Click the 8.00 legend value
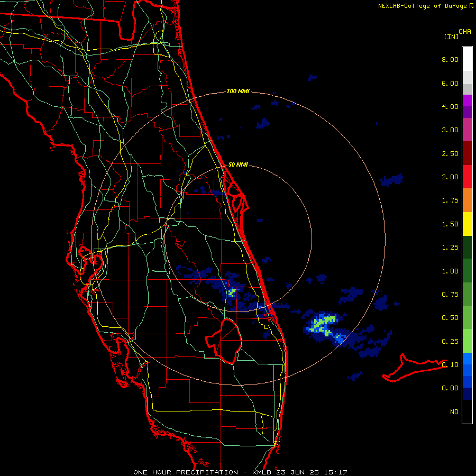Image resolution: width=476 pixels, height=476 pixels. click(x=450, y=59)
